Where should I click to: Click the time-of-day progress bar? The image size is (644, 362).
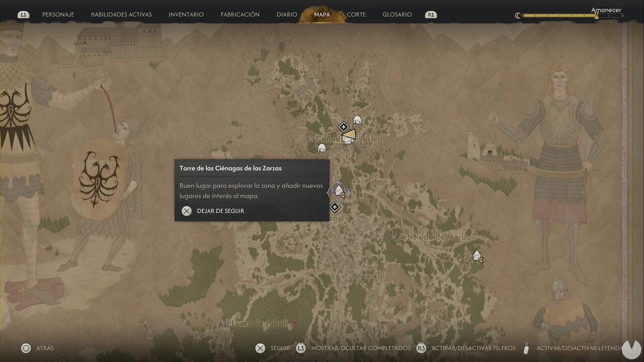[x=573, y=16]
